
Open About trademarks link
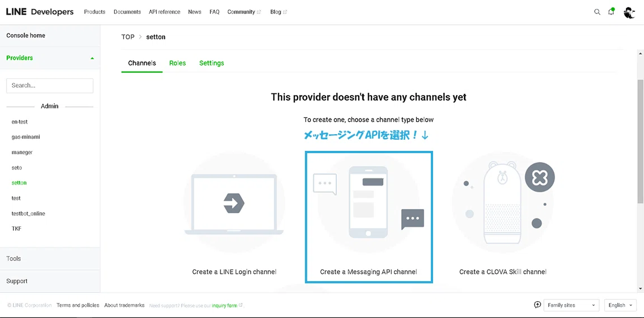[x=124, y=305]
